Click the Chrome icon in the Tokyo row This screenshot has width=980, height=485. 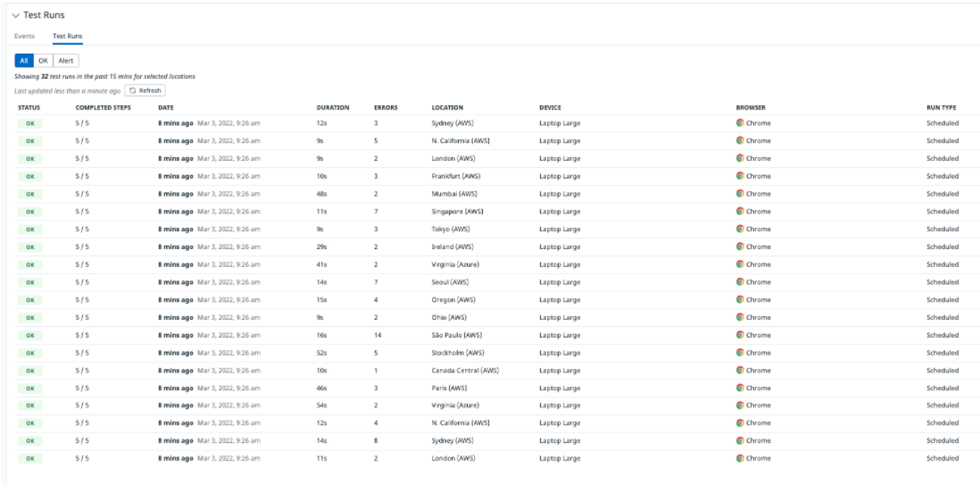point(740,229)
